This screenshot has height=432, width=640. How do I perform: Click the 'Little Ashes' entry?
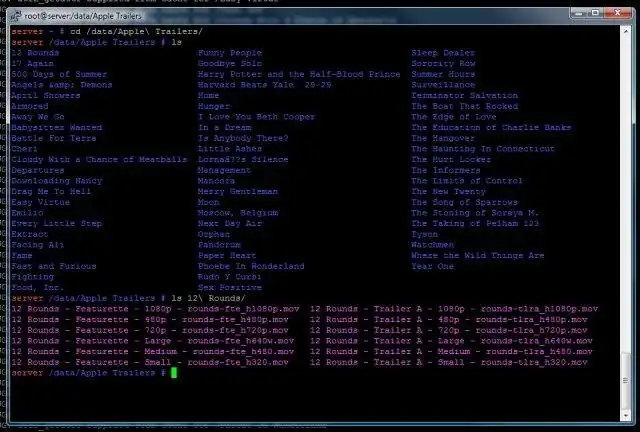coord(230,149)
